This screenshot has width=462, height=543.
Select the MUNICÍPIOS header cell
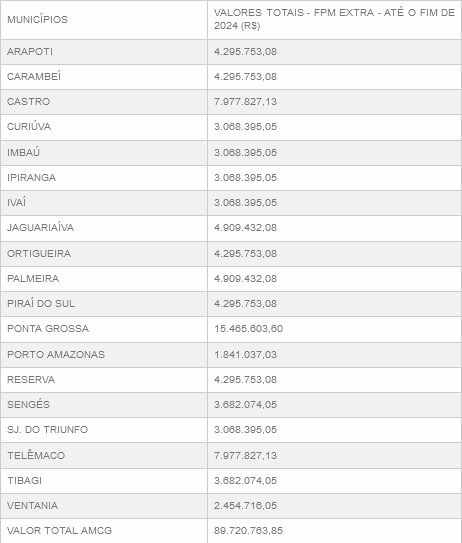[x=104, y=20]
